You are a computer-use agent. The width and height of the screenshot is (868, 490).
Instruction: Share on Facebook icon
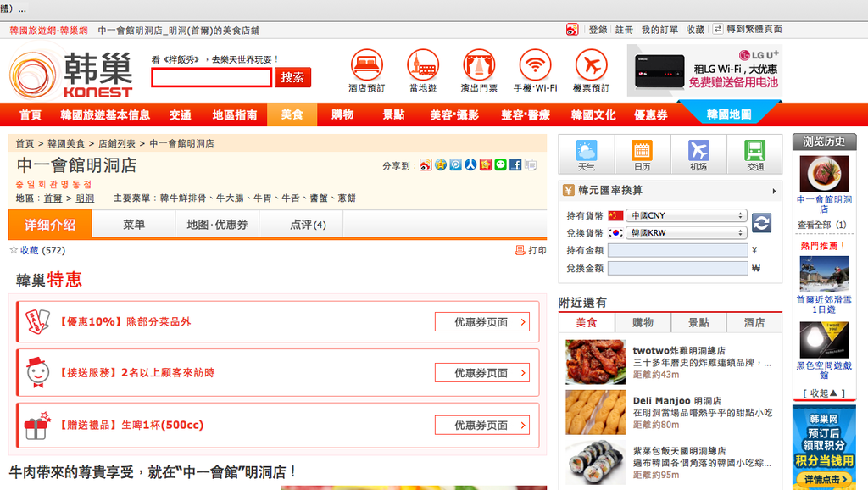(515, 164)
